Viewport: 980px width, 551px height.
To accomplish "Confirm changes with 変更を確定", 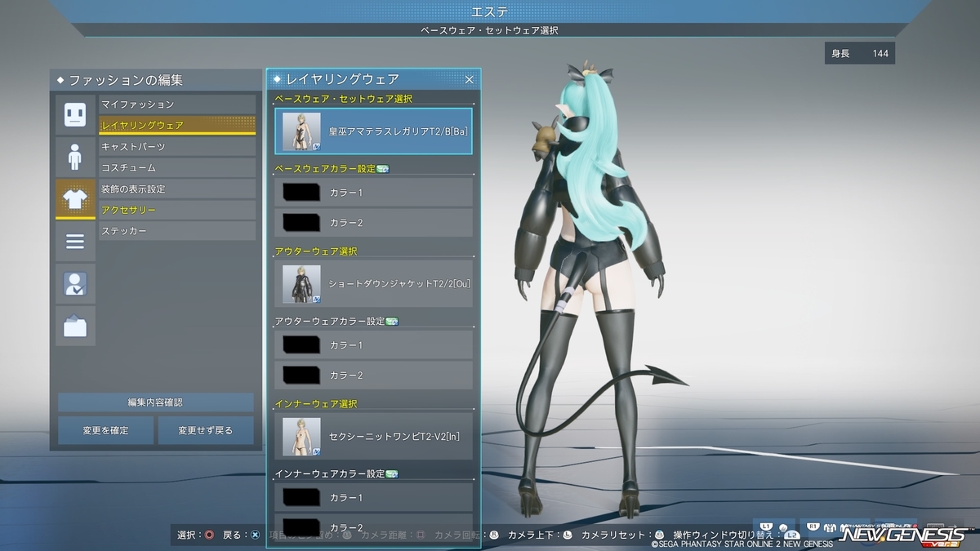I will pyautogui.click(x=105, y=430).
